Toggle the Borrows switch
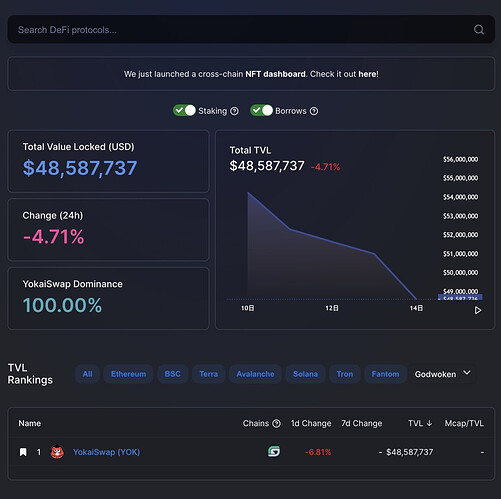 [262, 110]
